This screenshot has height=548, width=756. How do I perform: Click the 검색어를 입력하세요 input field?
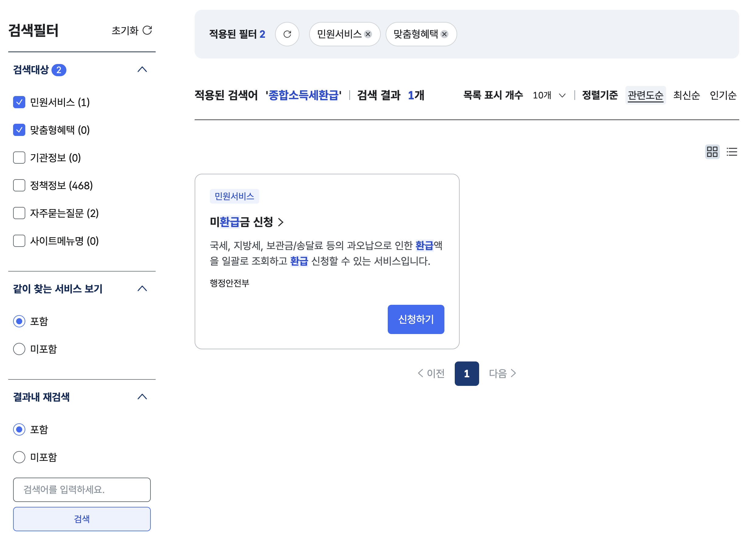(82, 489)
